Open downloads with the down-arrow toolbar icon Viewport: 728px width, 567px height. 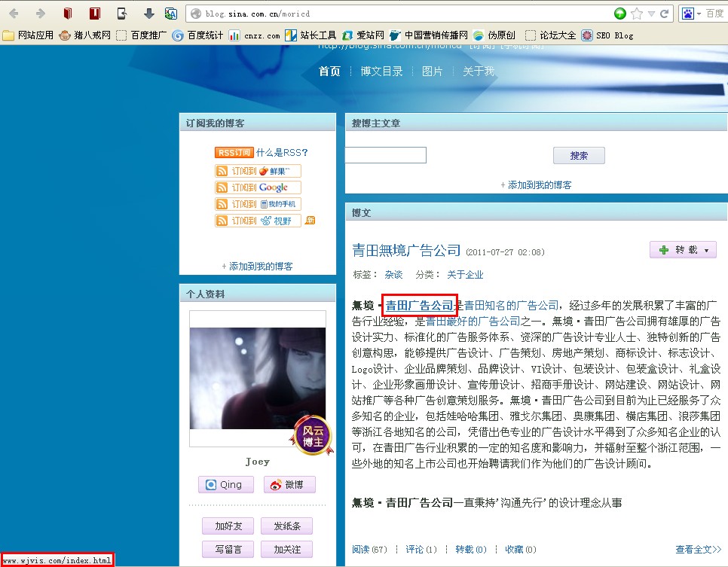click(148, 14)
